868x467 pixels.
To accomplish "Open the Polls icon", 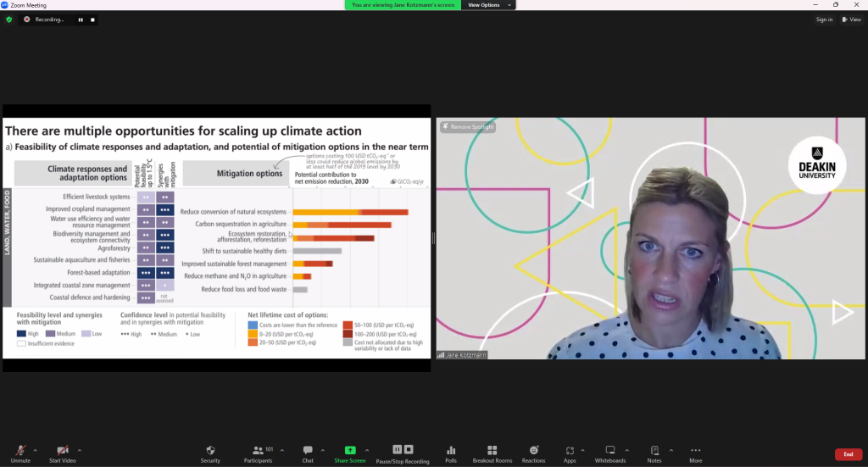I will 451,453.
